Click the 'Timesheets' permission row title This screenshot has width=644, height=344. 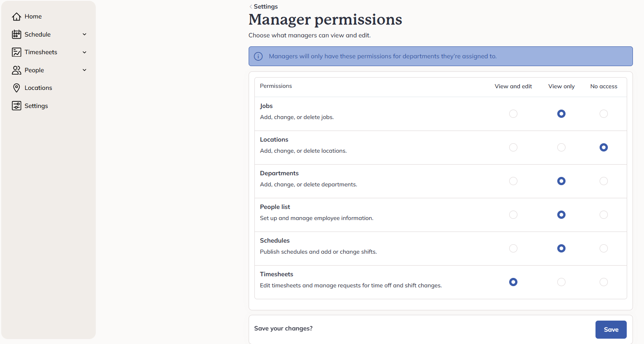pyautogui.click(x=277, y=274)
